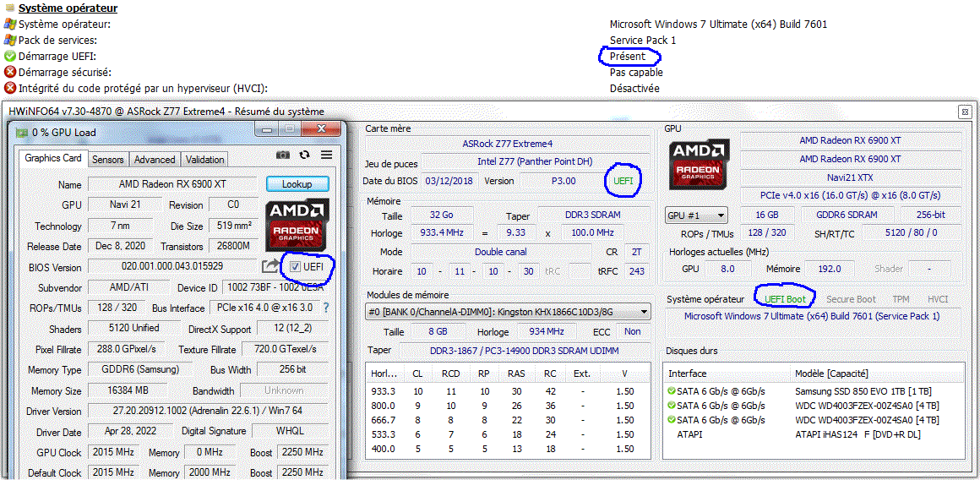Click the Double canal mode value

click(x=500, y=252)
